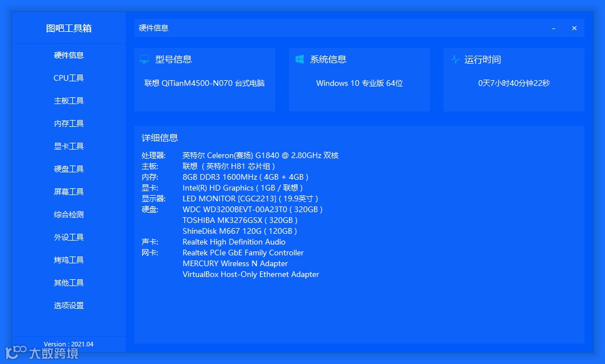The image size is (605, 364).
Task: Click the Windows 10 专业版 64位 text
Action: coord(359,83)
